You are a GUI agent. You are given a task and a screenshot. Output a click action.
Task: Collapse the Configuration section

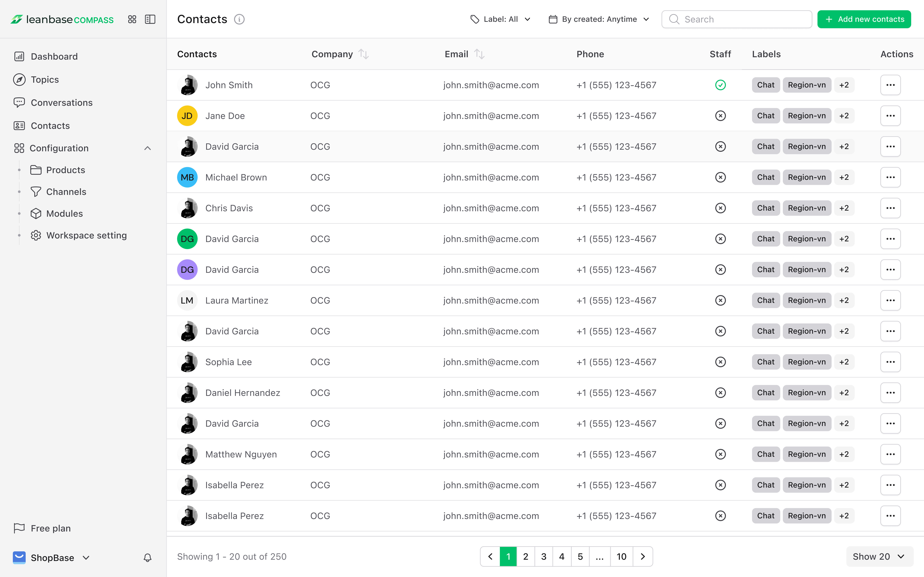[x=147, y=148]
